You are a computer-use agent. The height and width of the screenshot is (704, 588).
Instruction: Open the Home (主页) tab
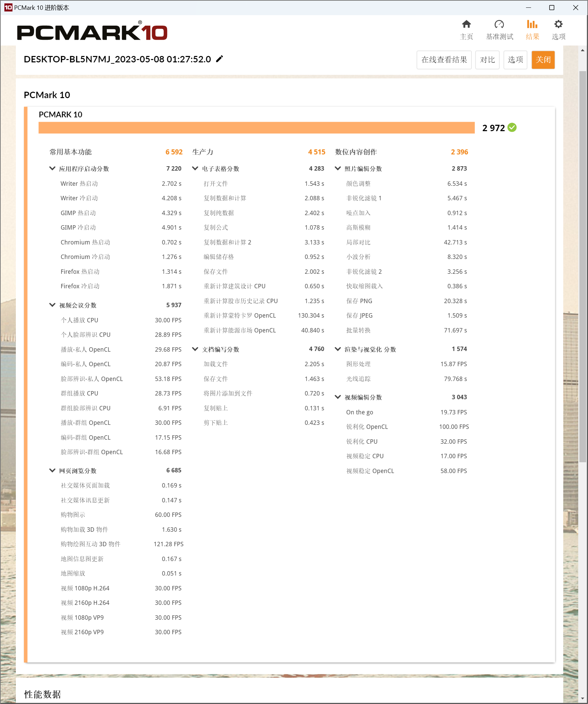tap(466, 30)
